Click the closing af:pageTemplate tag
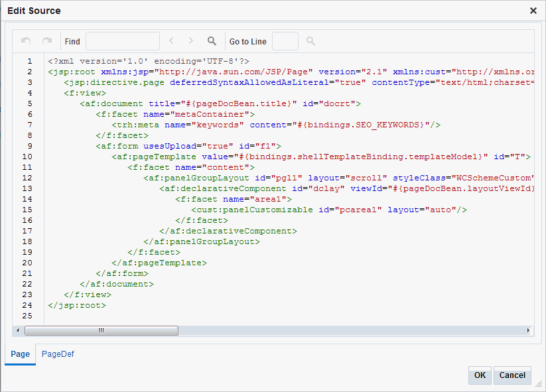 click(x=159, y=263)
